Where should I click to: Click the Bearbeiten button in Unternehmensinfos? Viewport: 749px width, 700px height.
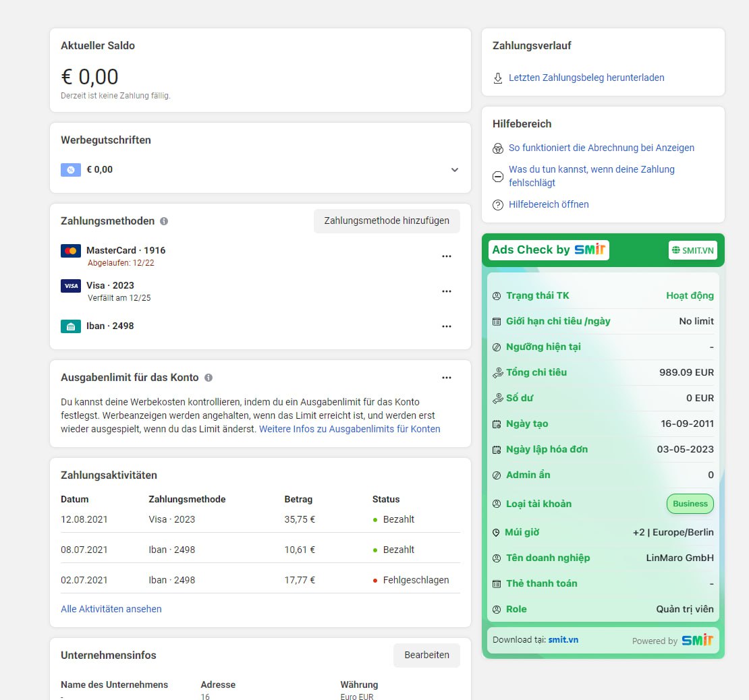426,655
